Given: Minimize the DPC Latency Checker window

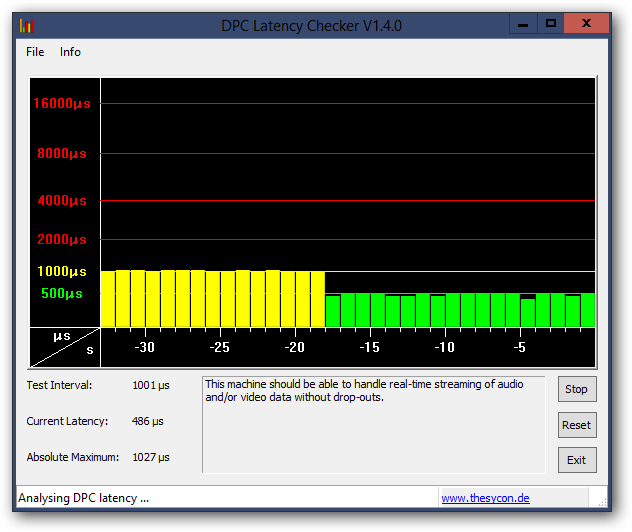Looking at the screenshot, I should (523, 24).
